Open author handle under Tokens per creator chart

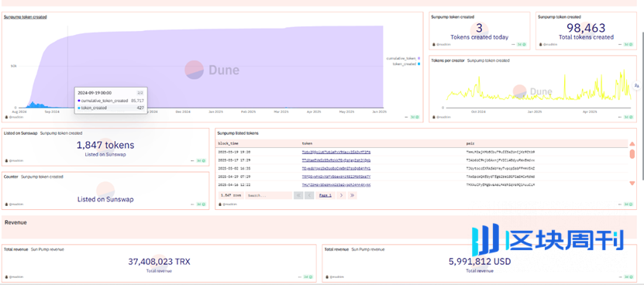[x=440, y=117]
